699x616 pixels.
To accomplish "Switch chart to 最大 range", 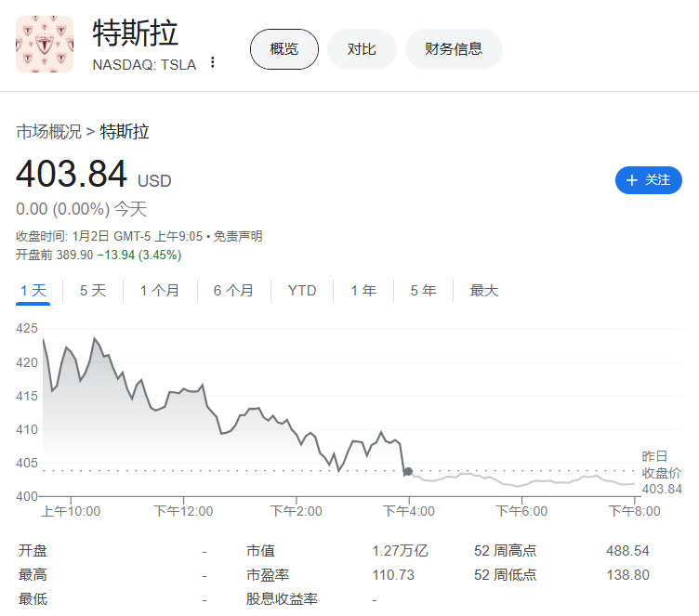I will 484,291.
